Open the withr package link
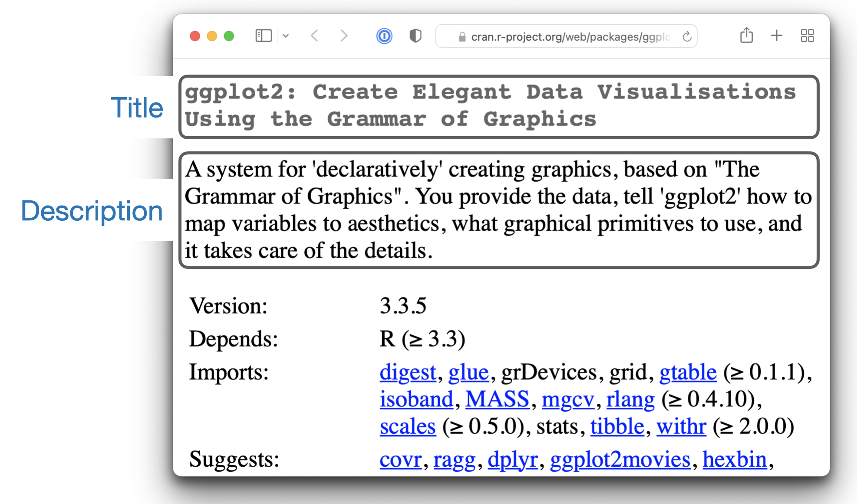This screenshot has height=504, width=857. pyautogui.click(x=681, y=426)
